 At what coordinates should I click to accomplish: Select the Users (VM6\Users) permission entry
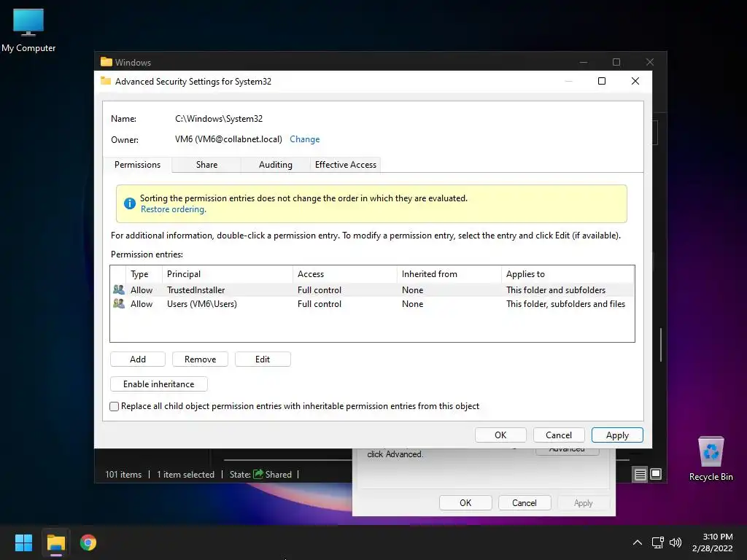pyautogui.click(x=372, y=303)
